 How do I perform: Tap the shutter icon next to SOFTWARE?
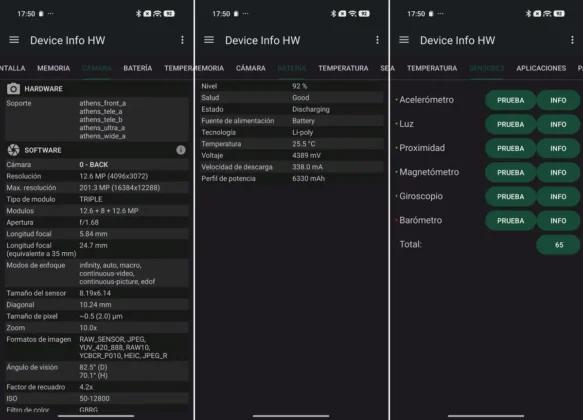tap(13, 150)
